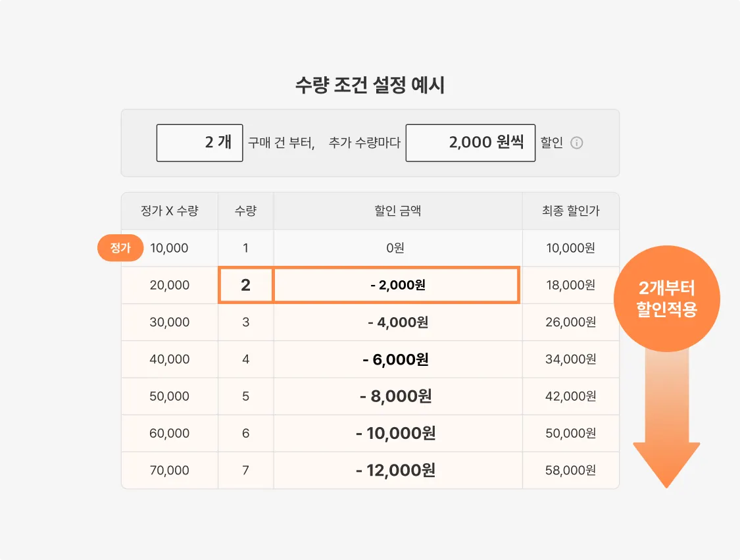This screenshot has height=560, width=740.
Task: Click the orange downward arrow graphic
Action: (x=666, y=419)
